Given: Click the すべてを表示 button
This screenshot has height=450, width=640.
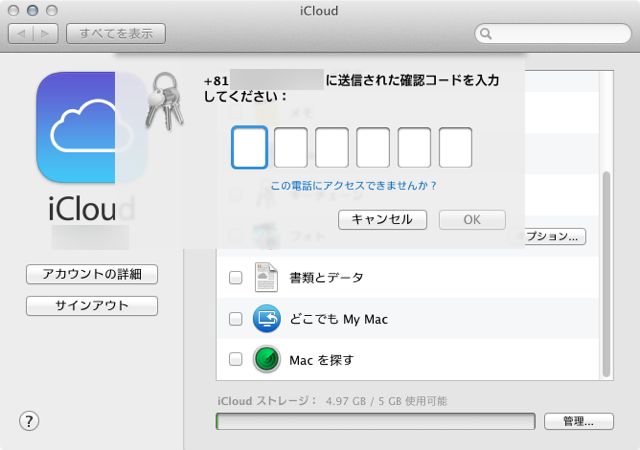Looking at the screenshot, I should (116, 33).
